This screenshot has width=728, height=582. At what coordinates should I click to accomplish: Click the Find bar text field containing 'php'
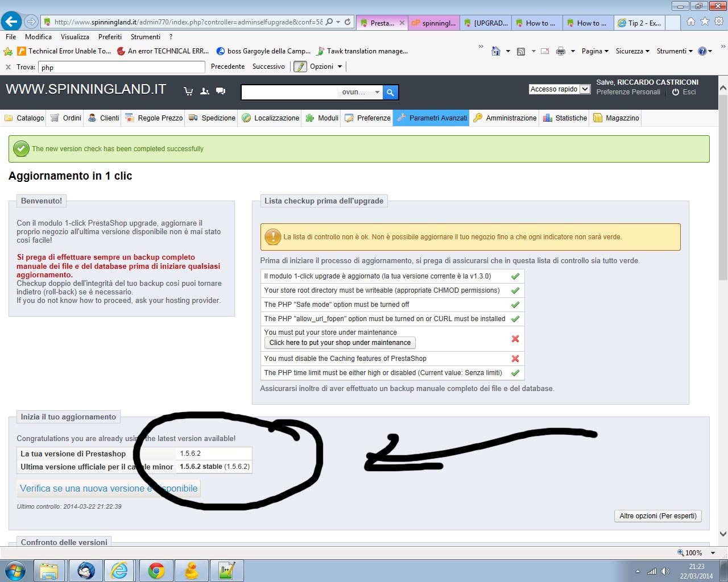pyautogui.click(x=122, y=67)
